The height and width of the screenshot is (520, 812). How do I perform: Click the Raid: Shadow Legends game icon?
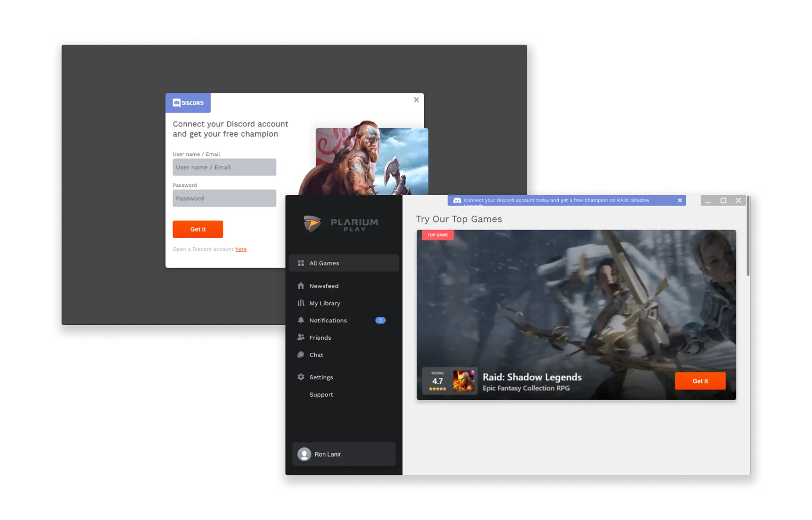coord(464,381)
